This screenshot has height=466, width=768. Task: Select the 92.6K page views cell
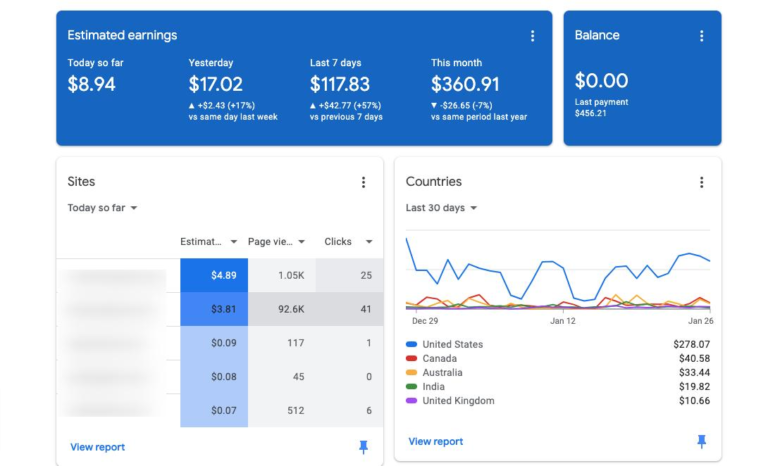(x=282, y=309)
